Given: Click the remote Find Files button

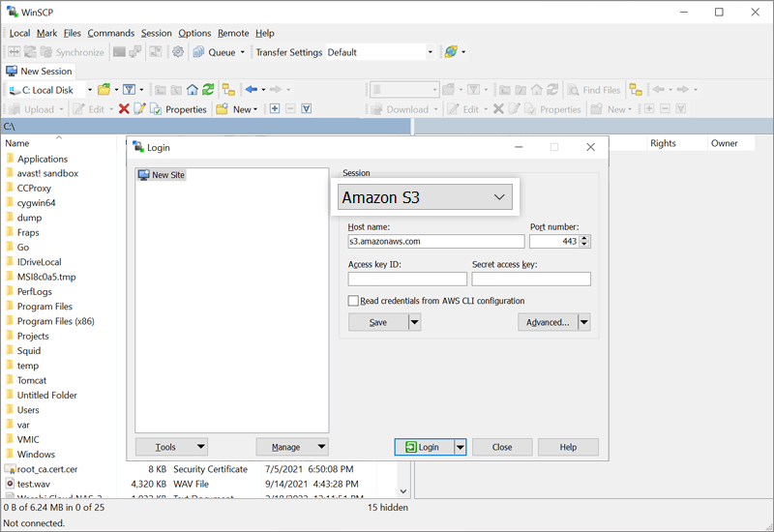Looking at the screenshot, I should [593, 90].
